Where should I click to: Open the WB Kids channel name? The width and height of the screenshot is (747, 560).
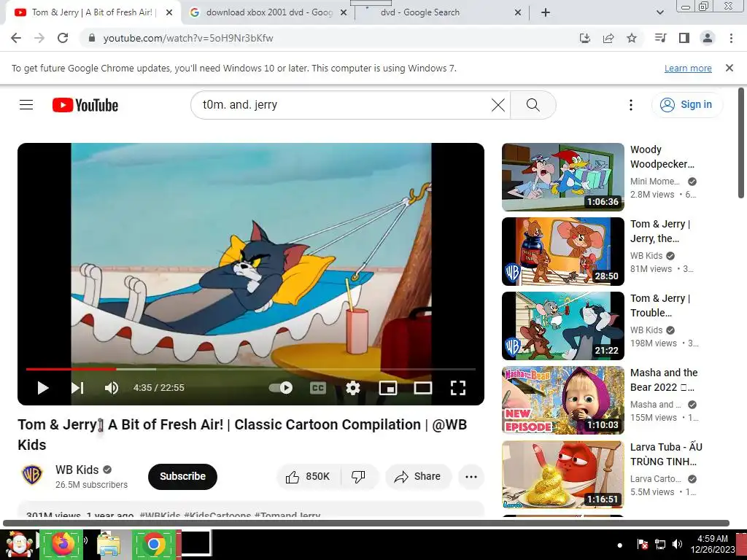[x=77, y=470]
